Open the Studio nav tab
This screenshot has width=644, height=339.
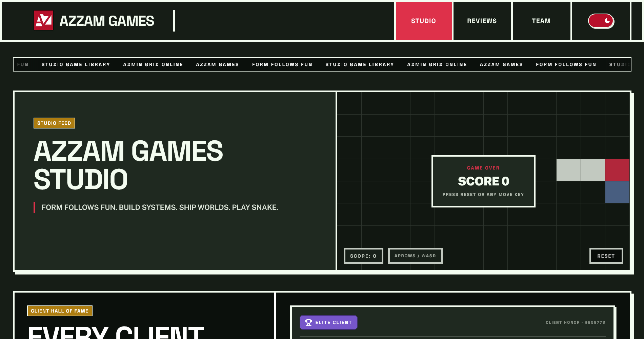pyautogui.click(x=424, y=21)
